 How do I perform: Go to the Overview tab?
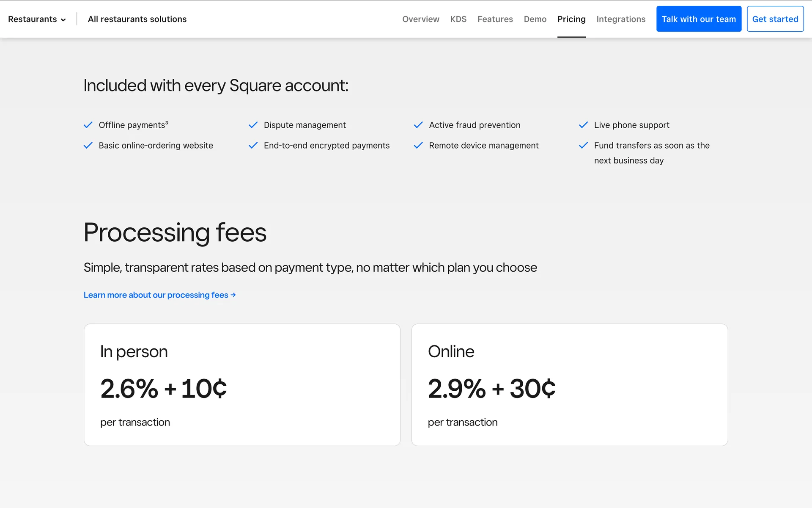(x=420, y=19)
